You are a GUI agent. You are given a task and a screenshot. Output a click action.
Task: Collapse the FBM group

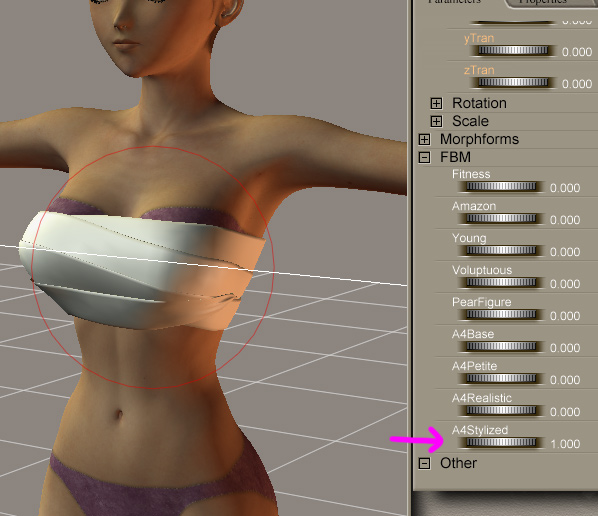(424, 157)
